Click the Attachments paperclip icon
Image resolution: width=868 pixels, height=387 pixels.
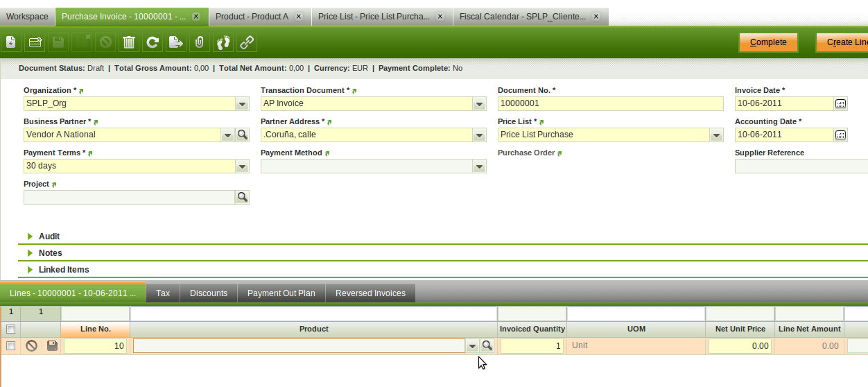point(200,43)
